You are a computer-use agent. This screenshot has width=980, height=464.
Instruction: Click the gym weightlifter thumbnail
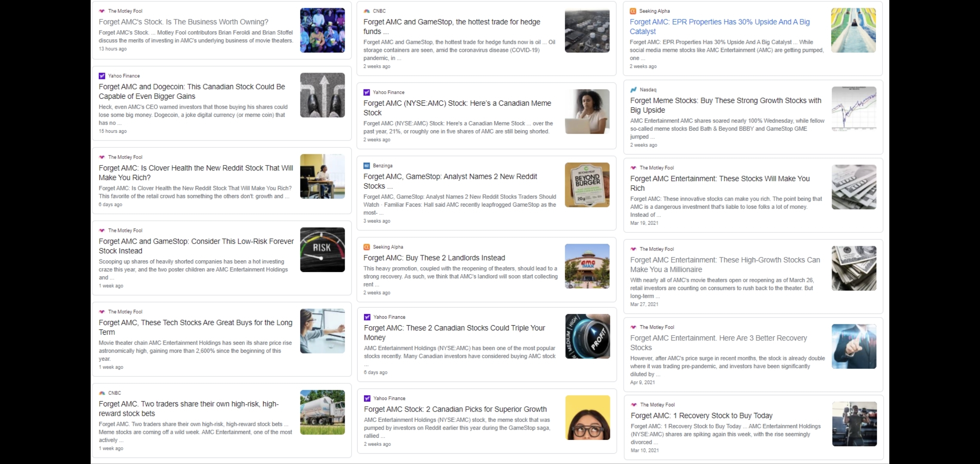854,424
